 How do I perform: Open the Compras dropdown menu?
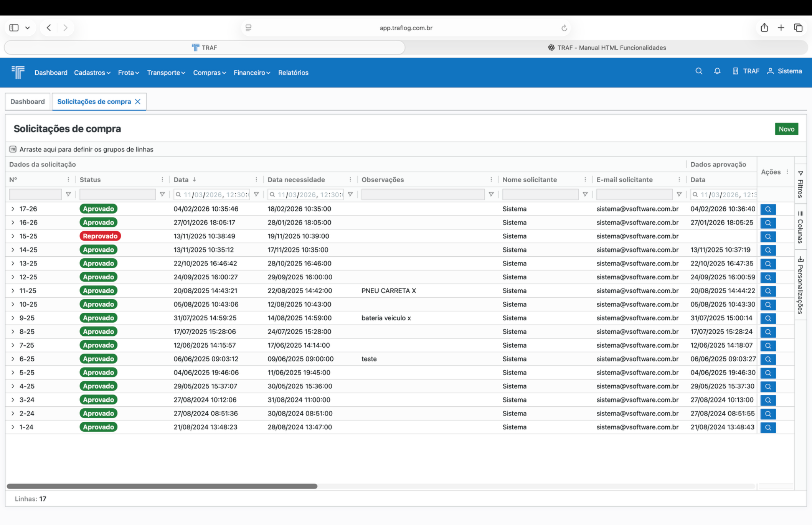click(x=209, y=73)
